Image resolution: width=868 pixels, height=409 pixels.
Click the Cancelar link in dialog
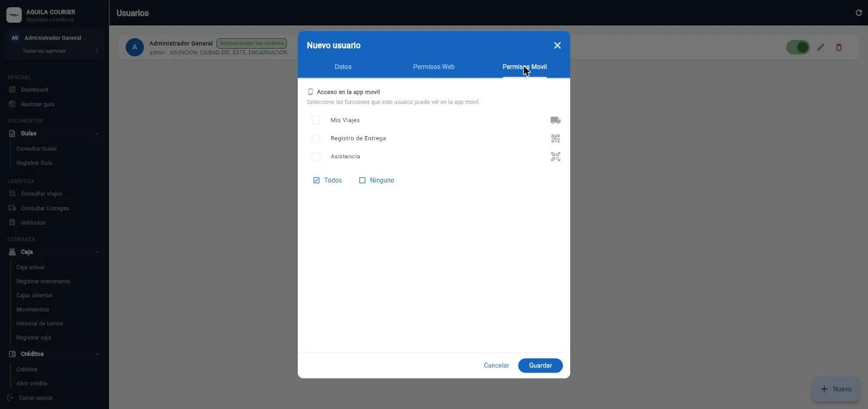(x=496, y=366)
